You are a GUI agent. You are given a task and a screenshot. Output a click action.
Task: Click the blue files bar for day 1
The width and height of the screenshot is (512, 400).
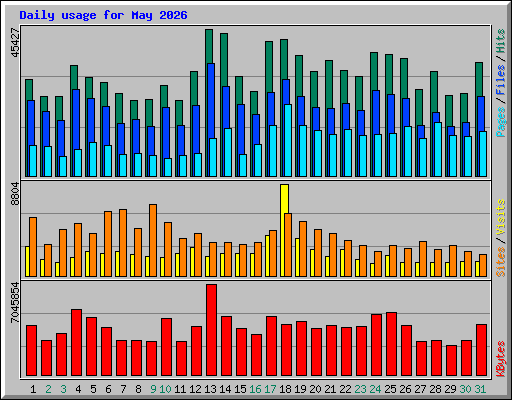[x=31, y=123]
